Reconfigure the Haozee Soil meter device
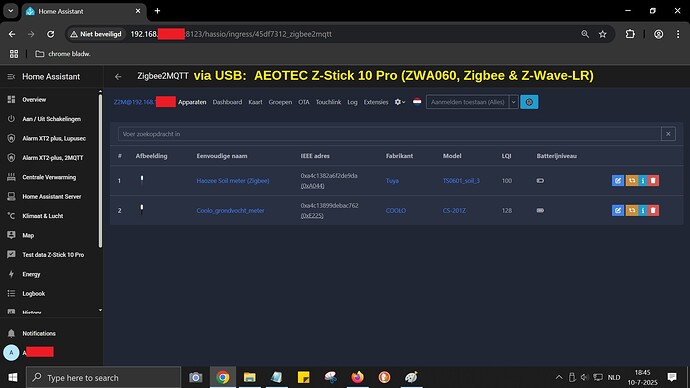Screen dimensions: 690x388 (x=632, y=180)
